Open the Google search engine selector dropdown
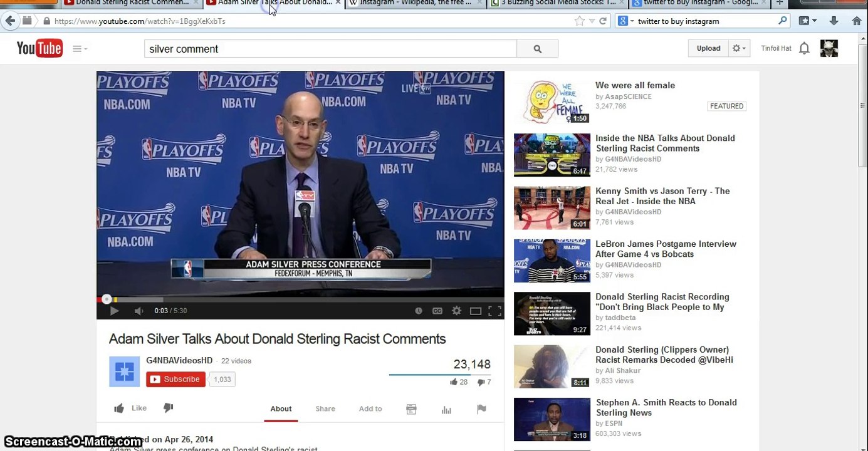 coord(625,21)
